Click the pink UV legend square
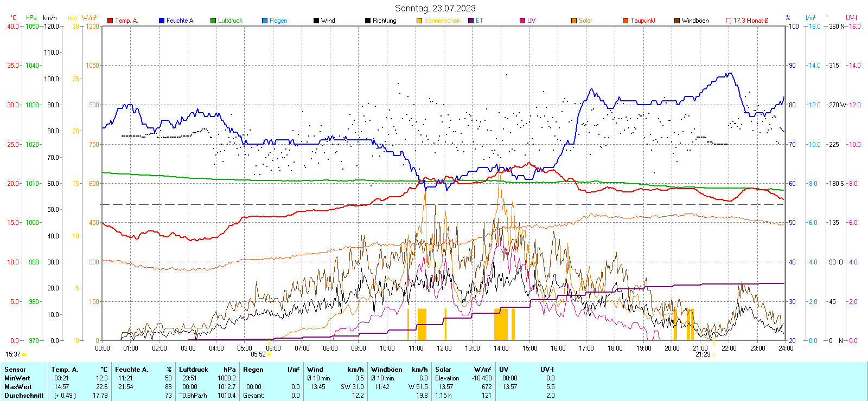Screen dimensions: 868x401 (522, 21)
